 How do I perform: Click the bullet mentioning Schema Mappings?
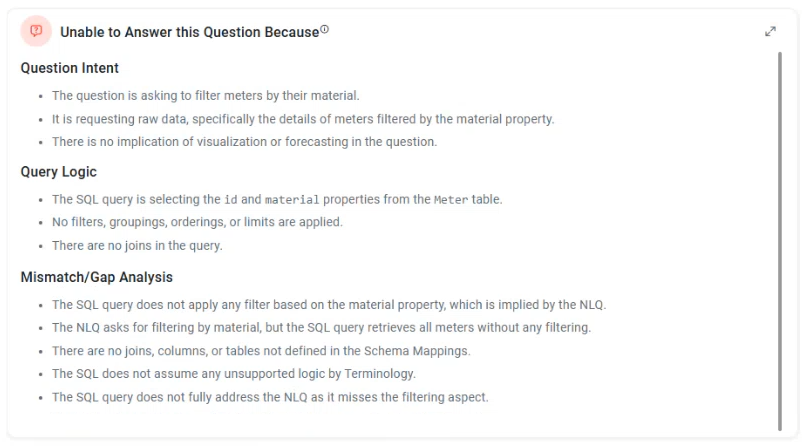tap(261, 351)
